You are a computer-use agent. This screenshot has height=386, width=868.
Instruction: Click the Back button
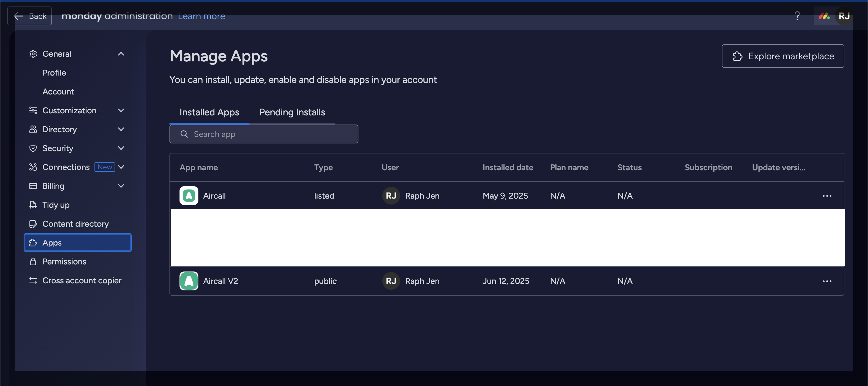[30, 16]
